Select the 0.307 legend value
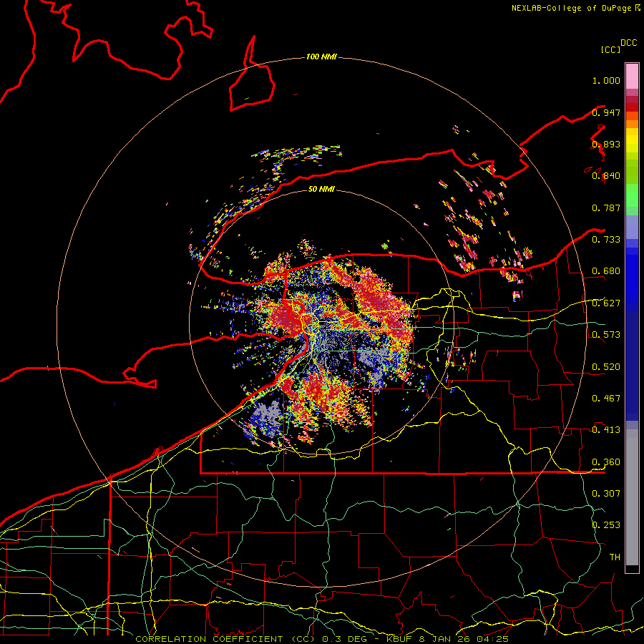644x644 pixels. click(606, 493)
